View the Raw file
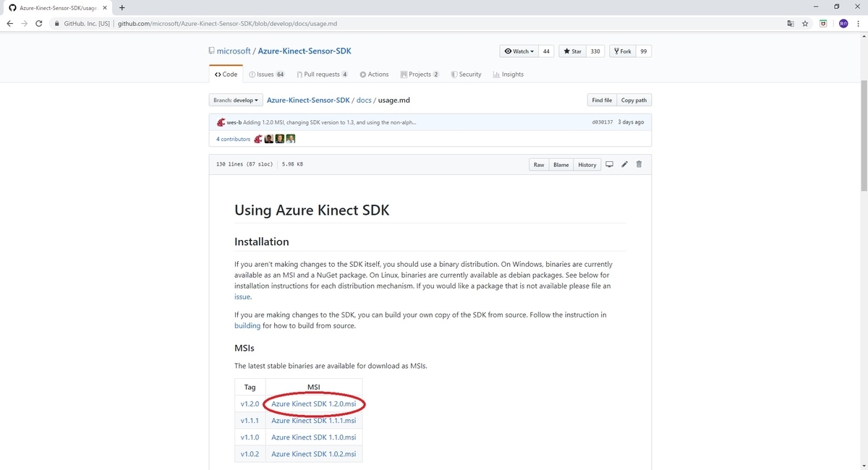 tap(539, 165)
